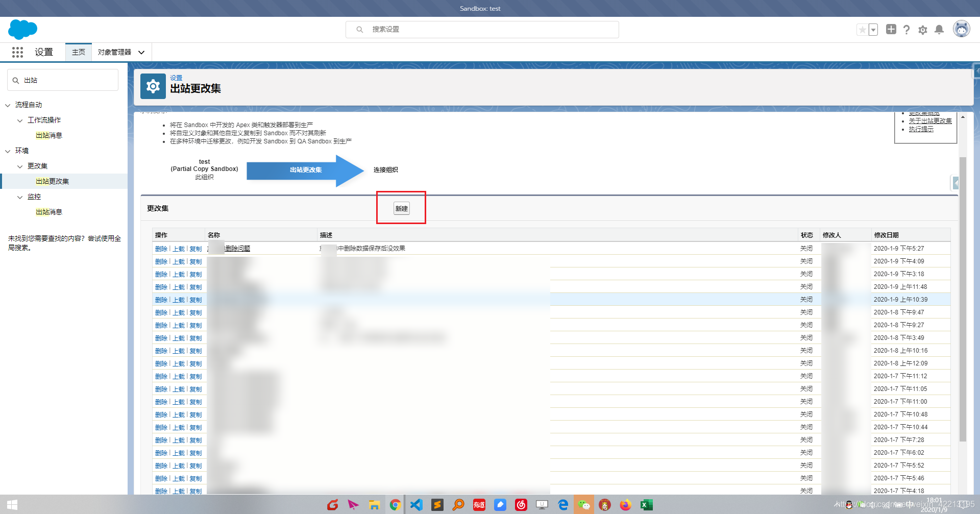Image resolution: width=980 pixels, height=514 pixels.
Task: Clone the change set dated 2020-1-7 下午11:12
Action: [195, 376]
